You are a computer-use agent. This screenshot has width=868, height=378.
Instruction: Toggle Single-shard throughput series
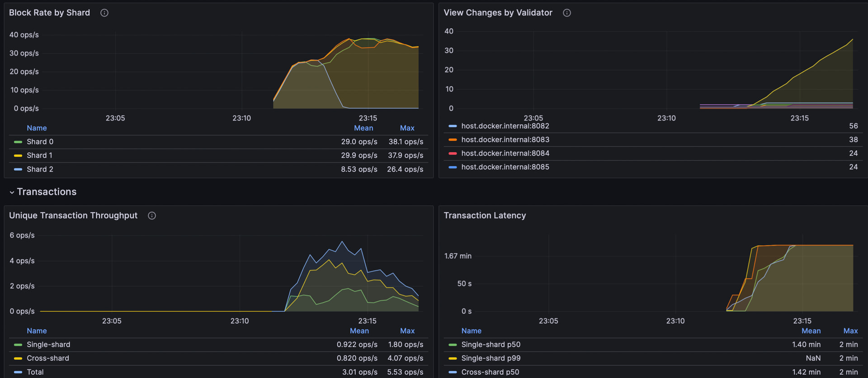[x=48, y=345]
